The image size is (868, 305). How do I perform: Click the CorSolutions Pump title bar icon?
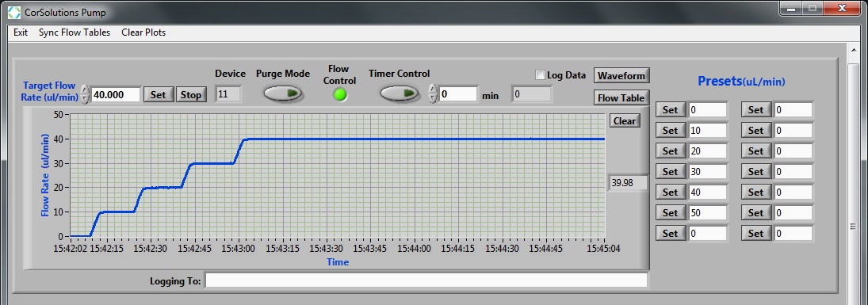(x=13, y=12)
